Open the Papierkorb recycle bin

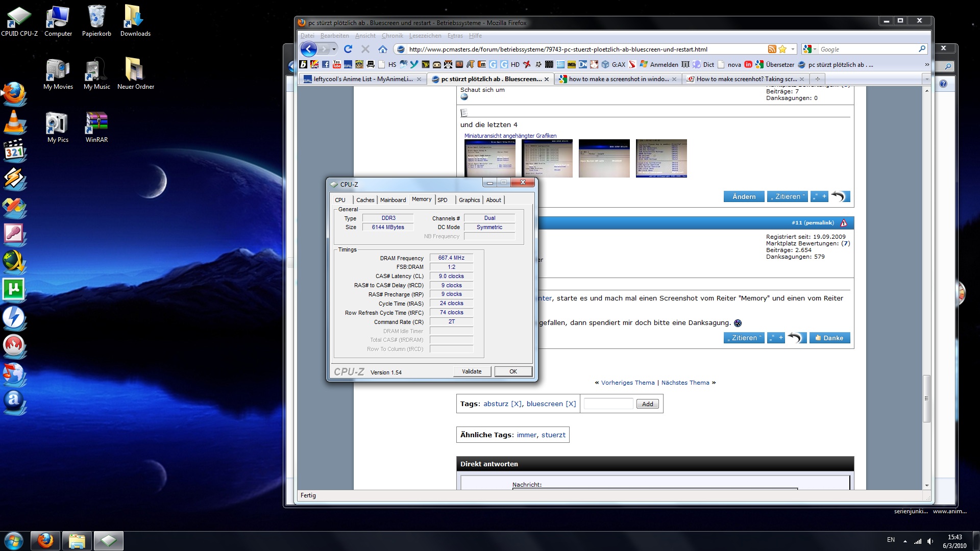point(96,21)
